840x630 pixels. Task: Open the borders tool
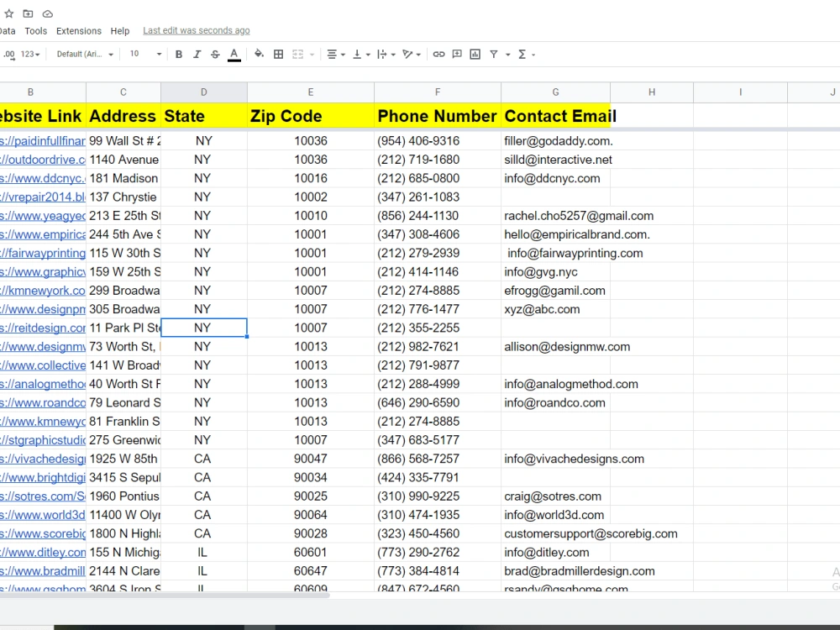click(279, 54)
